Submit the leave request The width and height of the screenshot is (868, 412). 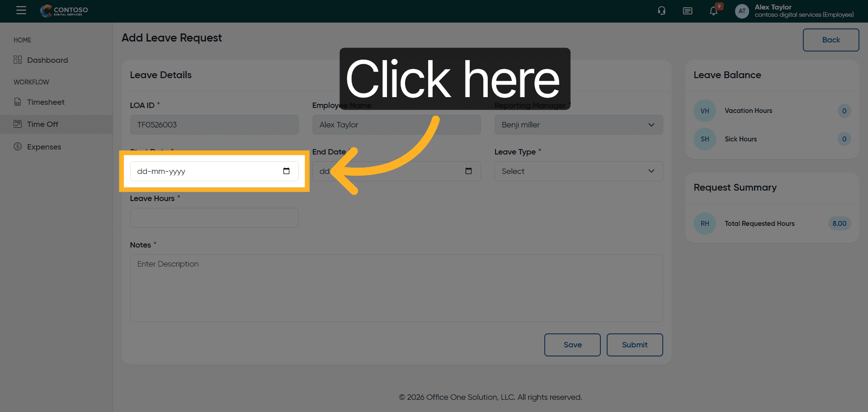click(634, 345)
